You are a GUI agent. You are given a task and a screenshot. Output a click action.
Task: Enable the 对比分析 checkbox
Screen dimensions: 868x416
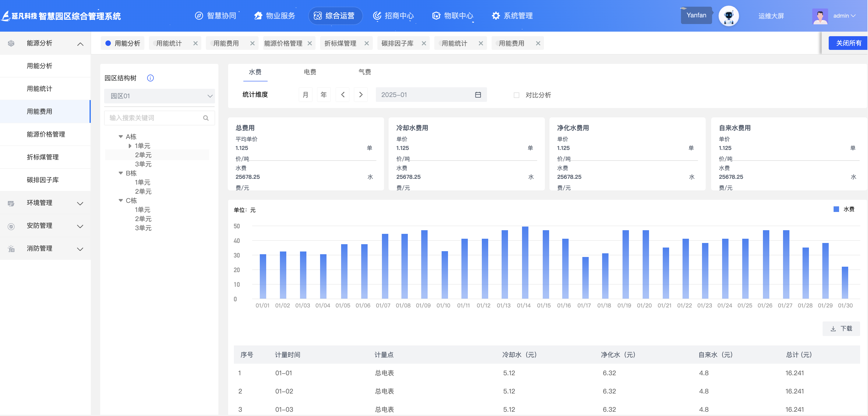coord(516,95)
